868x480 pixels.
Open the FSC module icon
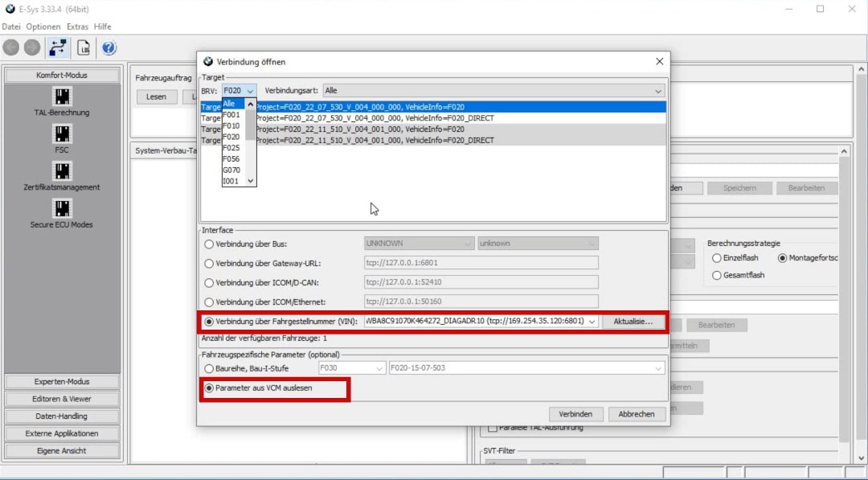coord(62,133)
